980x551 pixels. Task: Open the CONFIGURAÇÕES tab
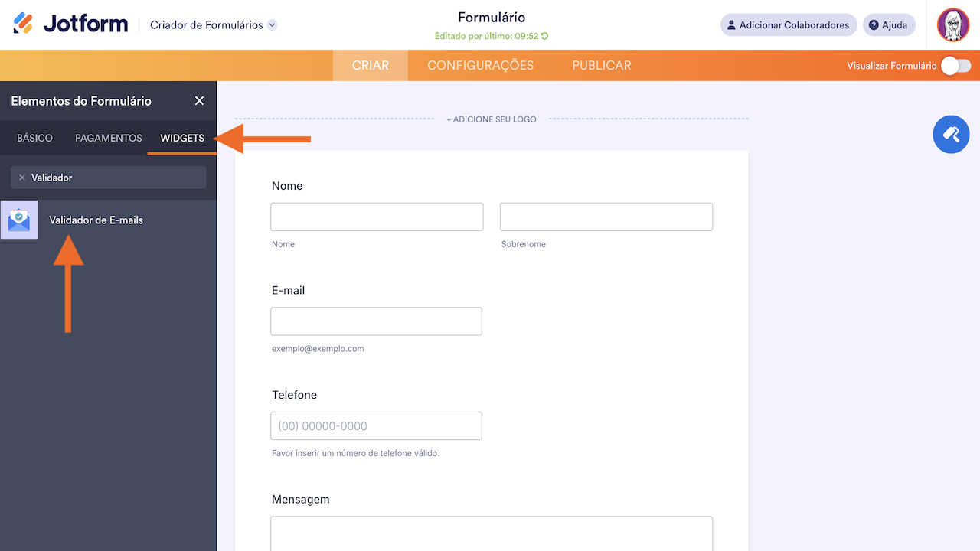pos(480,66)
